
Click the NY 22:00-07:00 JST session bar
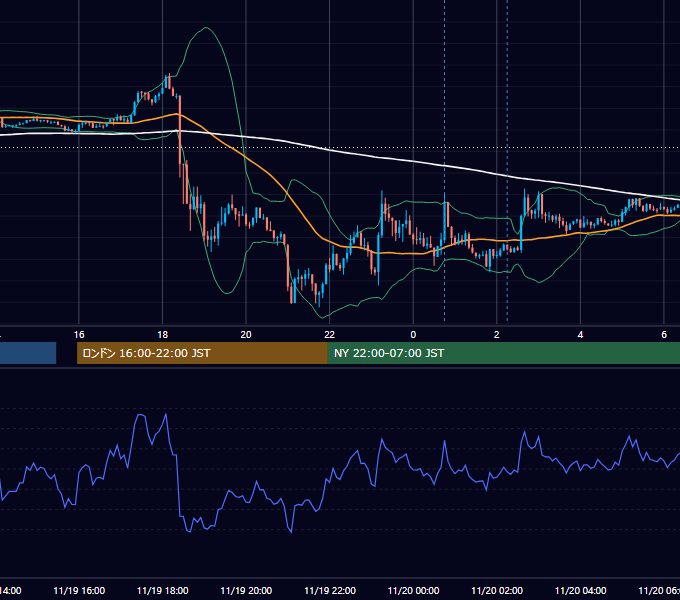503,353
